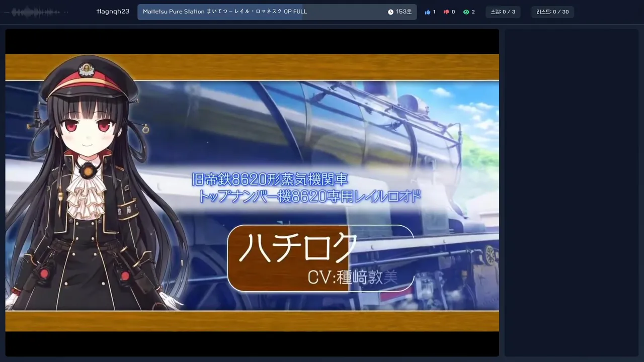Click the 153초 remaining time text

tap(404, 12)
